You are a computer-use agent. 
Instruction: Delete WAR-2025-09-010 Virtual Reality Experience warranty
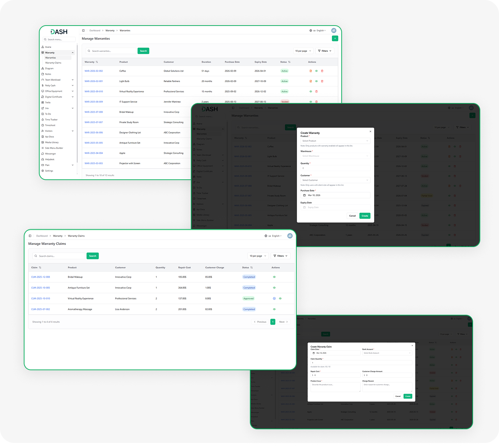click(316, 91)
